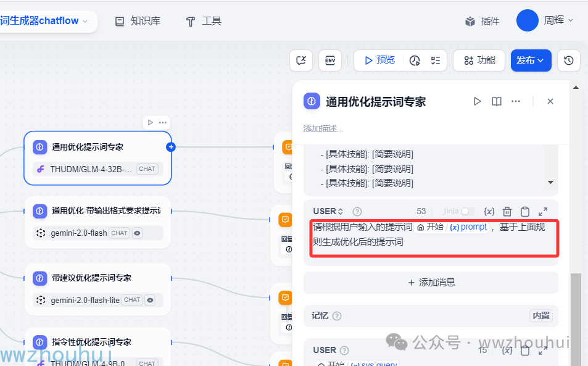Select the 指令性优化提示词专家 node

pos(97,347)
